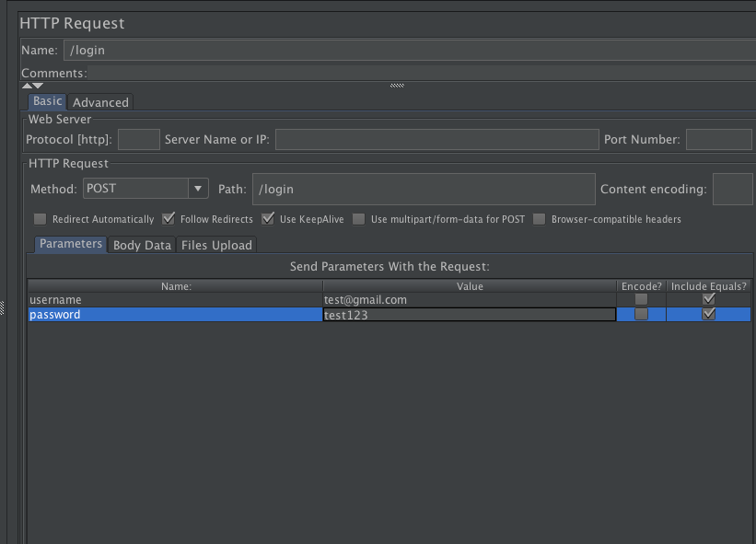Click the collapse-up arrow below Comments

[27, 85]
